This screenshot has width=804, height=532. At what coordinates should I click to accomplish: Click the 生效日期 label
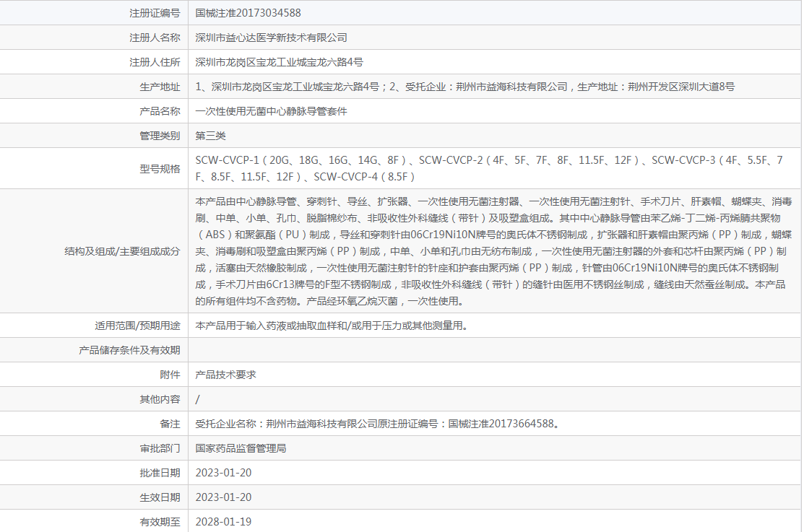[160, 497]
